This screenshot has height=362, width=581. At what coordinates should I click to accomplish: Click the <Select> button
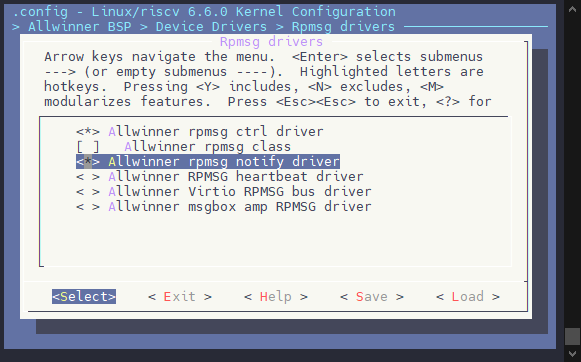click(84, 297)
